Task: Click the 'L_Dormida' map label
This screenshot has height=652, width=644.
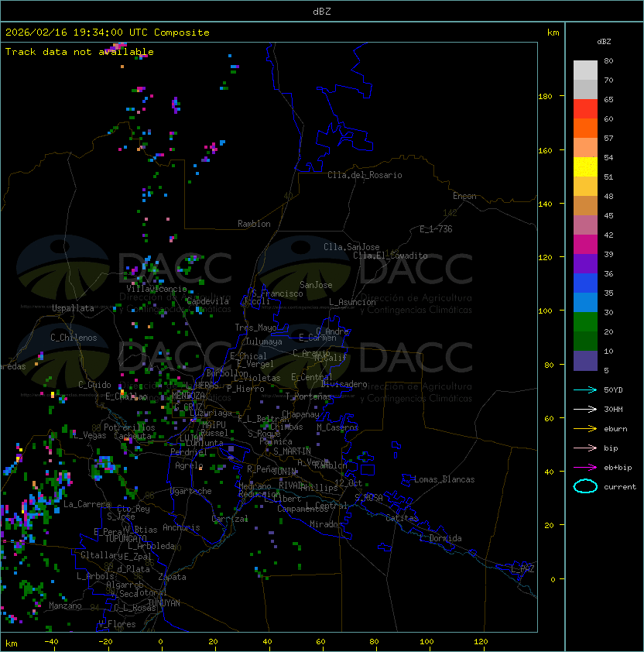Action: (440, 538)
